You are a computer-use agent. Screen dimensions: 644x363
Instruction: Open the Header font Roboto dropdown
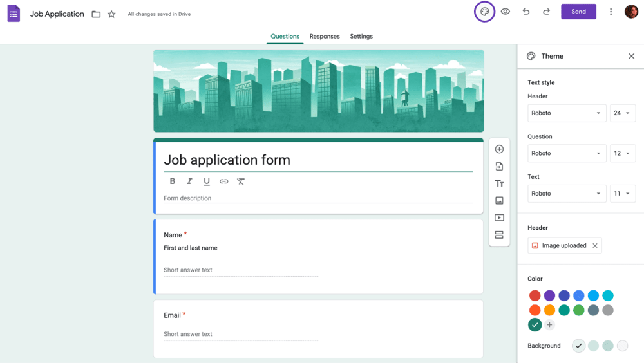pyautogui.click(x=566, y=113)
